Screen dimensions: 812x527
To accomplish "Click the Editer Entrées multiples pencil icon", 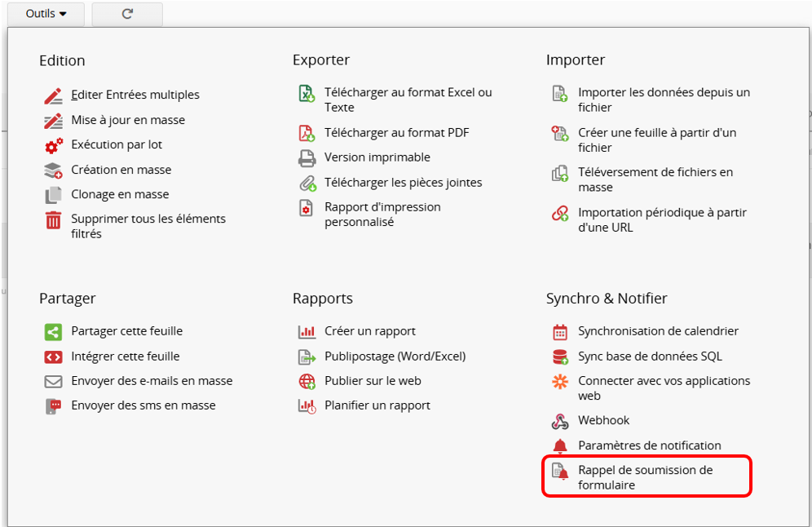I will pyautogui.click(x=53, y=95).
